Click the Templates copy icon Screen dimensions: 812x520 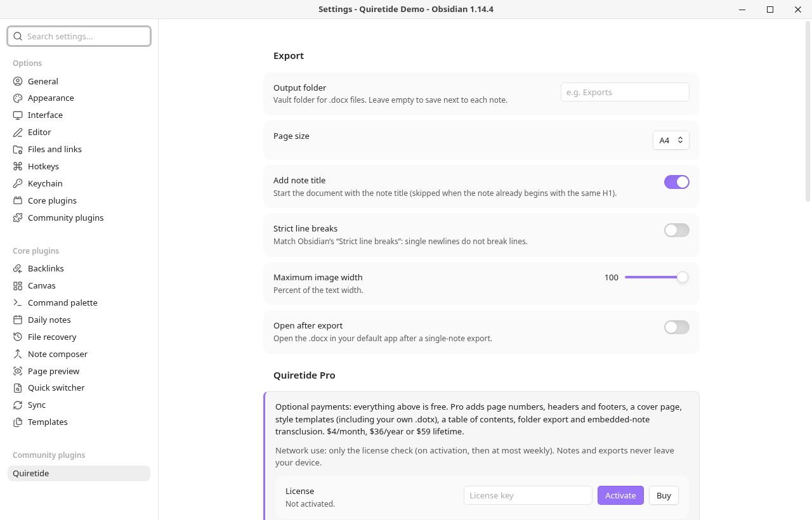point(18,422)
